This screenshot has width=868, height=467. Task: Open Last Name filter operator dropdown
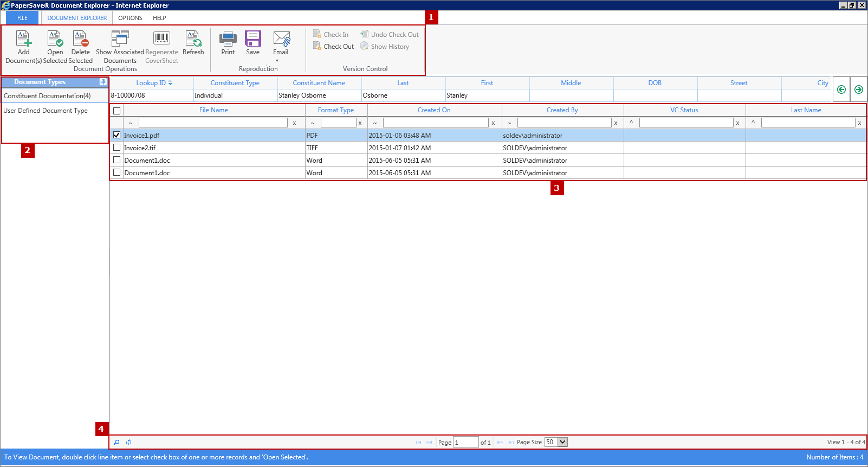click(x=753, y=123)
